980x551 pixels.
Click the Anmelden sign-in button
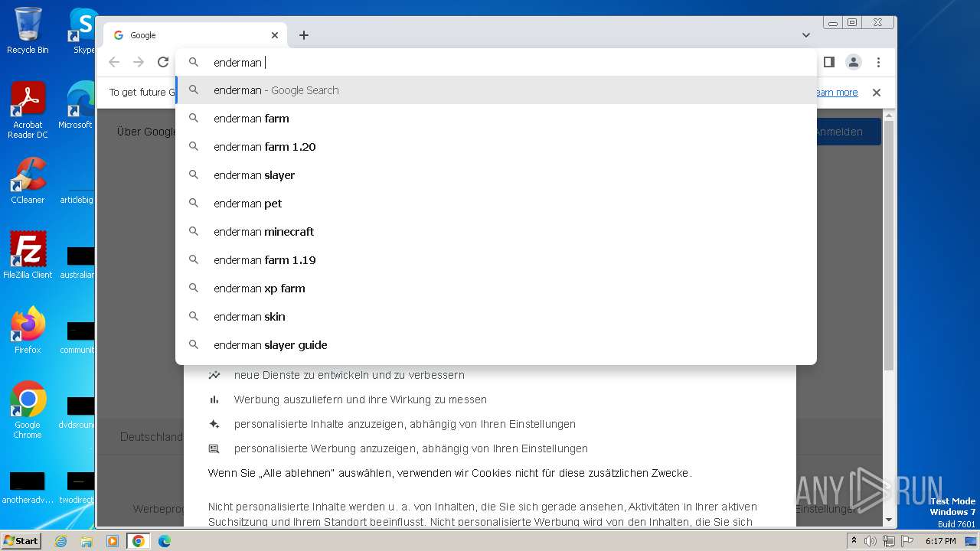pos(848,132)
